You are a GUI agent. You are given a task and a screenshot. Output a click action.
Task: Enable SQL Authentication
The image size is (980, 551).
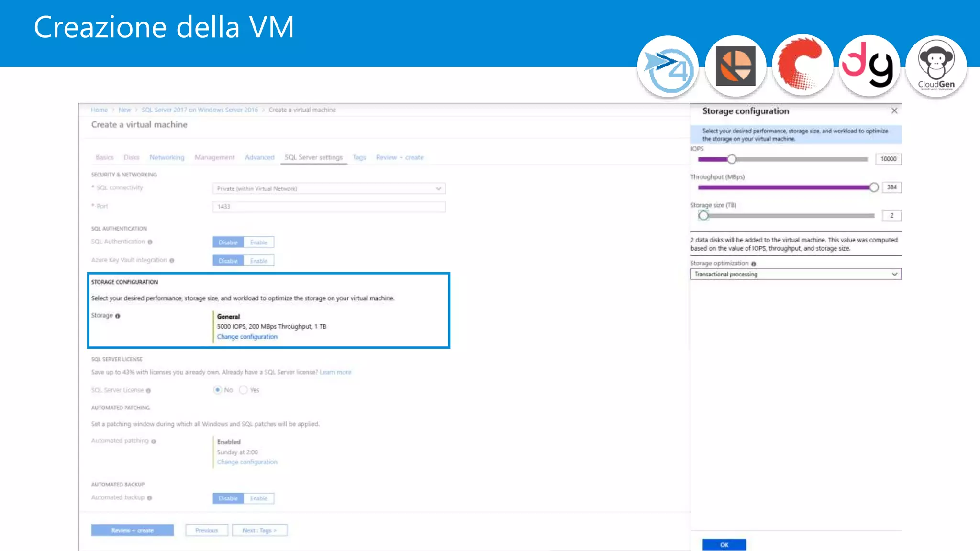[x=258, y=242]
